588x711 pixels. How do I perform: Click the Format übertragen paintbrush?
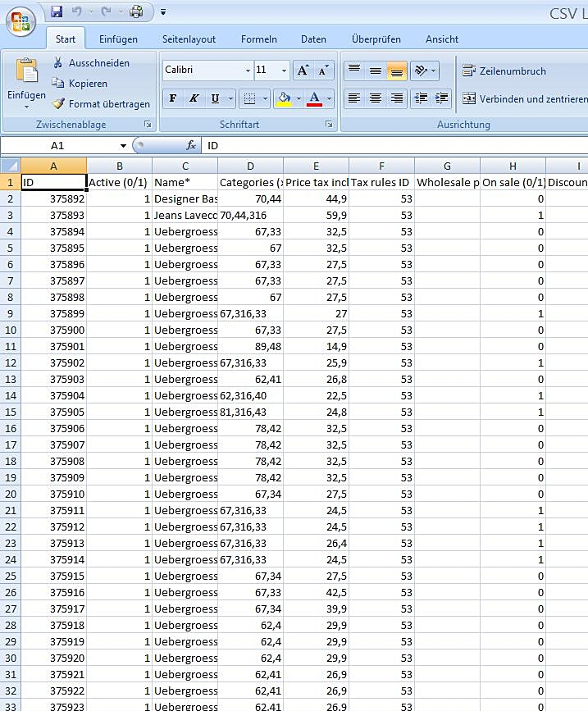tap(57, 104)
